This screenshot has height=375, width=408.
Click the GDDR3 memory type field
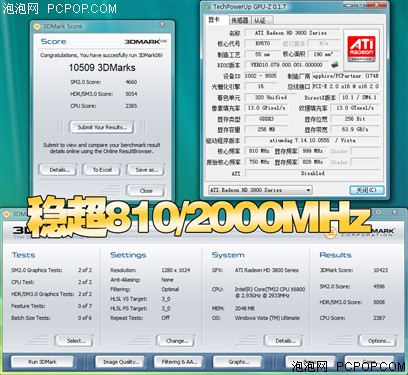point(267,119)
